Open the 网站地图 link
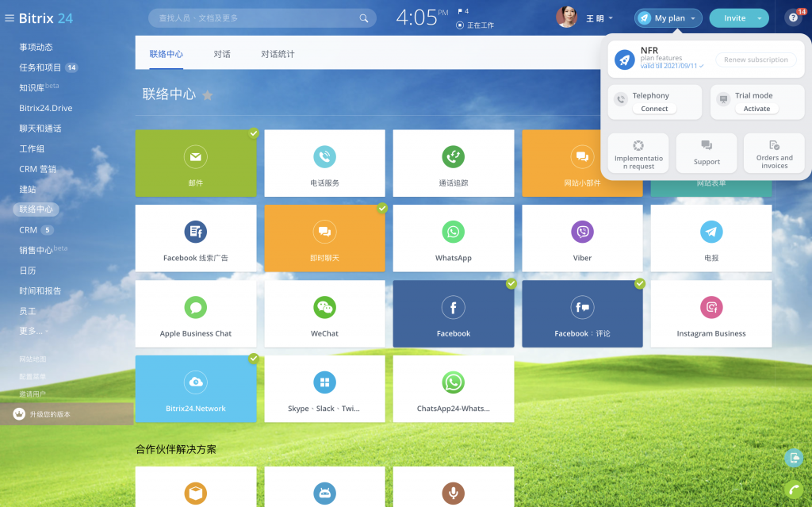The width and height of the screenshot is (812, 507). click(33, 359)
